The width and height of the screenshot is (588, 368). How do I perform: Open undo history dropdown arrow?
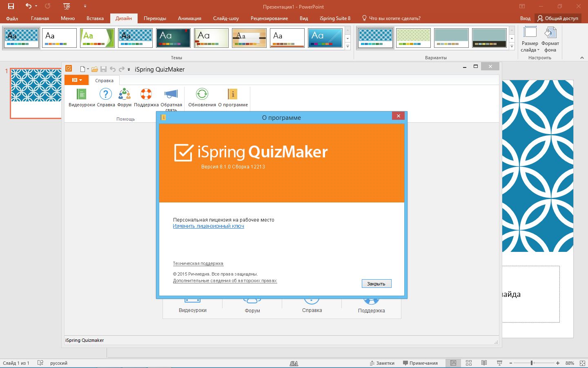(36, 6)
